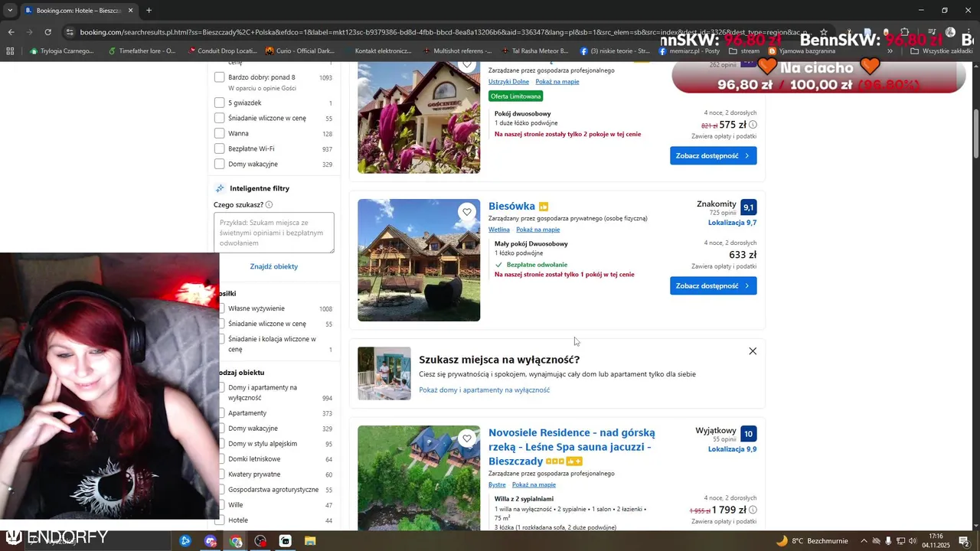980x551 pixels.
Task: Close the Booking.com tab
Action: [x=130, y=11]
